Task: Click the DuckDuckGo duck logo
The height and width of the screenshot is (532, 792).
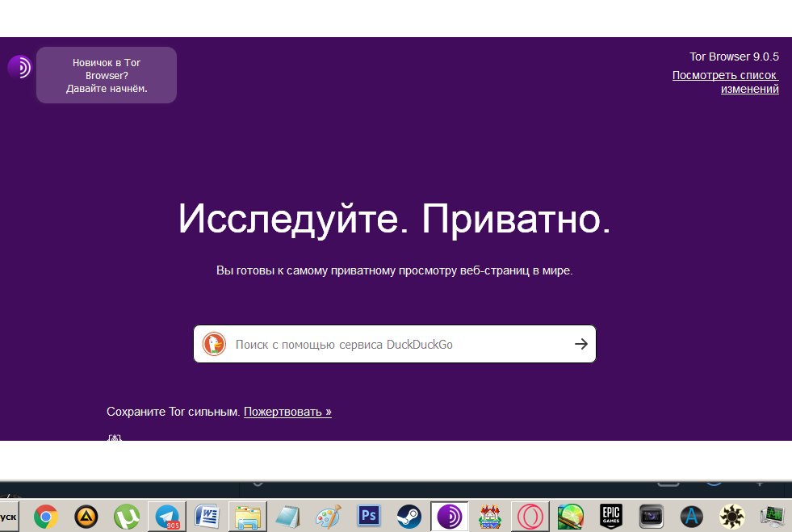Action: coord(214,344)
